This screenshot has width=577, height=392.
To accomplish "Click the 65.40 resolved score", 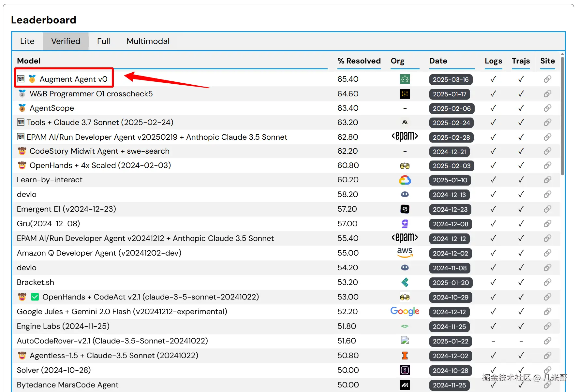I will [x=348, y=79].
